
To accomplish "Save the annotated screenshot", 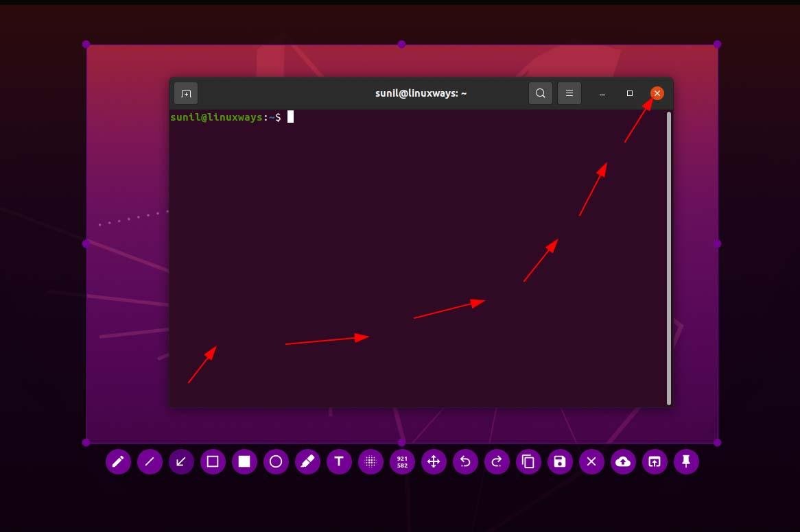I will click(560, 462).
